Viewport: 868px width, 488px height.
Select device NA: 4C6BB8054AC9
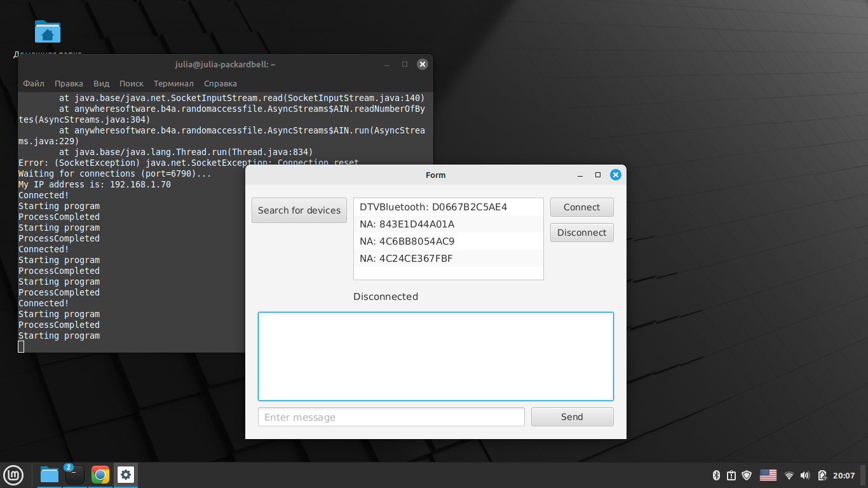pyautogui.click(x=448, y=241)
